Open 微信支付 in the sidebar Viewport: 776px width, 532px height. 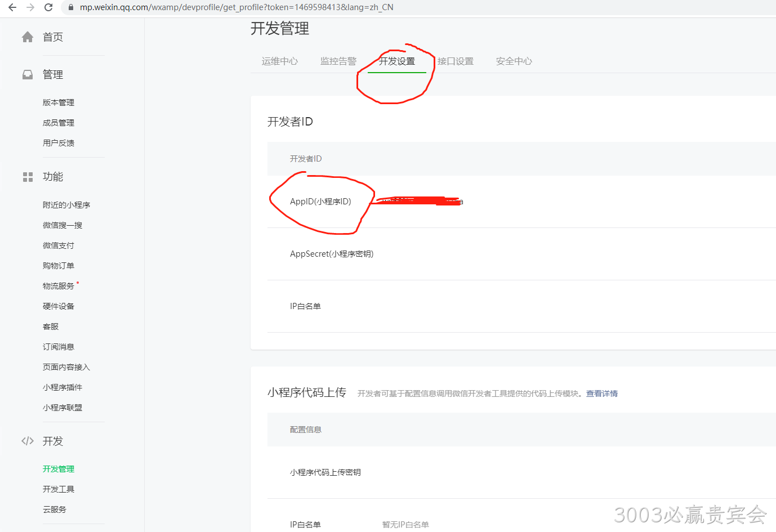pos(59,245)
